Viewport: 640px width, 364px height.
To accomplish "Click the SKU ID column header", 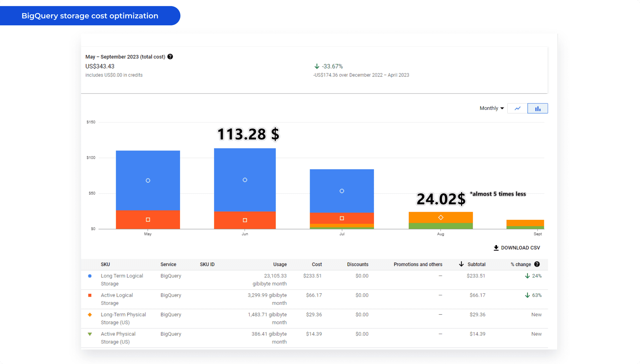I will [x=207, y=264].
